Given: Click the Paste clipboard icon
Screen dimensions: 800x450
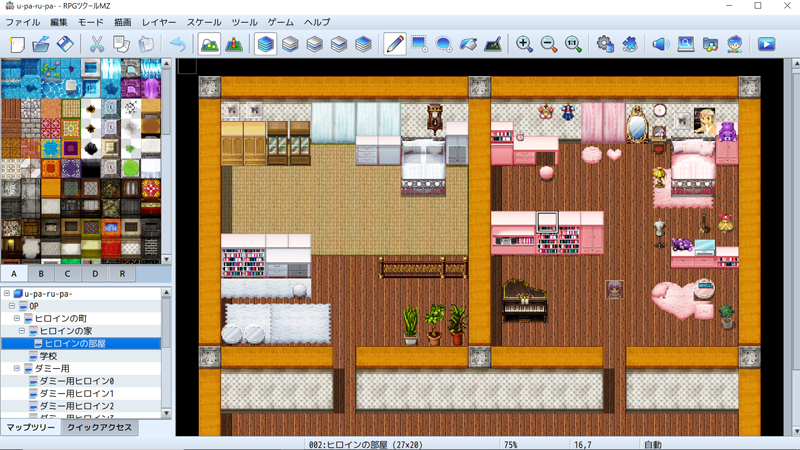Looking at the screenshot, I should tap(146, 44).
